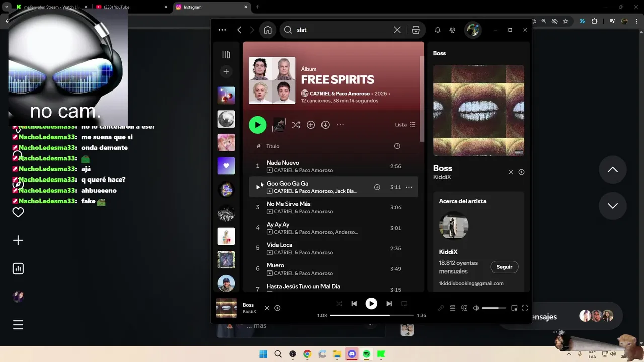Viewport: 644px width, 362px height.
Task: Click the Boss album cover in side panel
Action: [478, 111]
